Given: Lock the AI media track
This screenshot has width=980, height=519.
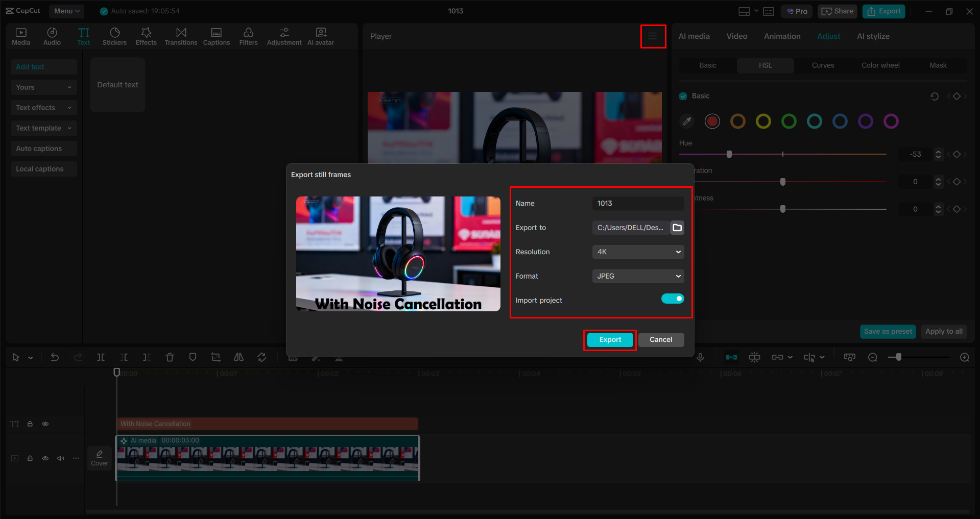Looking at the screenshot, I should click(30, 458).
